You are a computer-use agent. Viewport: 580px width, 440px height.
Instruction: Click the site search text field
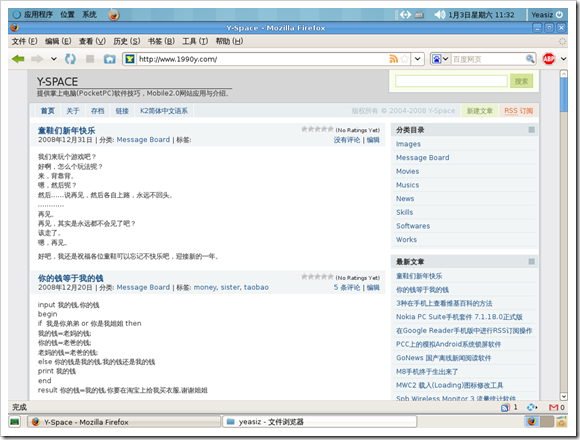click(451, 81)
